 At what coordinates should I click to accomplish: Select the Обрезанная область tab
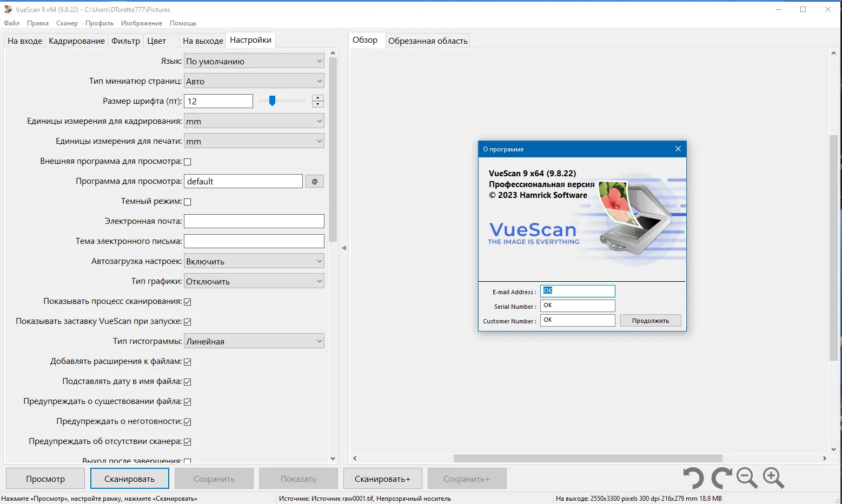pyautogui.click(x=428, y=41)
